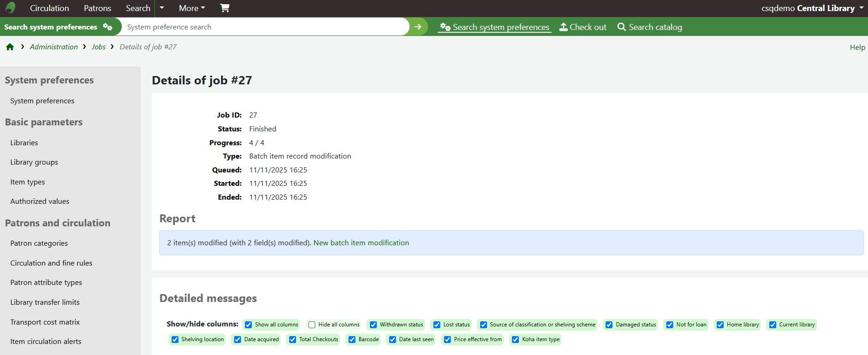Uncheck Koha item type column
Viewport: 868px width, 355px height.
[x=516, y=339]
